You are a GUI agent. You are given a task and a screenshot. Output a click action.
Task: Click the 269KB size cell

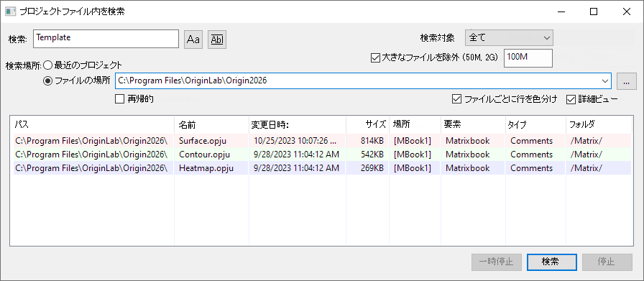click(x=372, y=168)
